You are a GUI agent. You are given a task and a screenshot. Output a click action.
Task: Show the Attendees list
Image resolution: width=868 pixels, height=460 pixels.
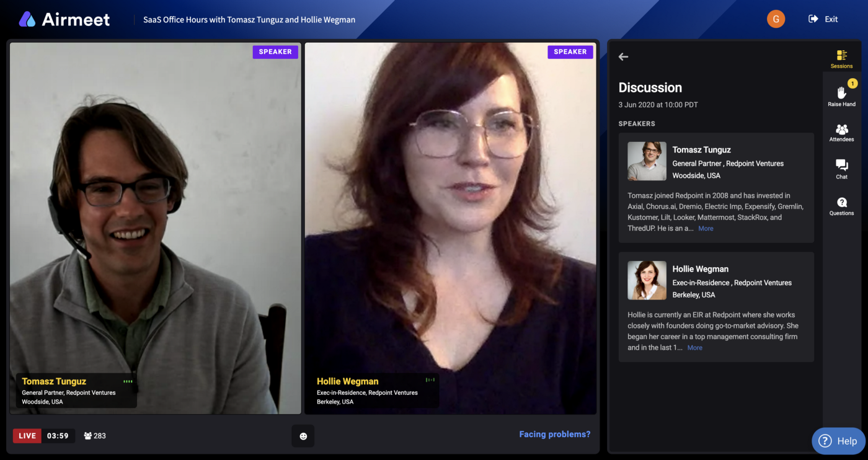click(841, 133)
